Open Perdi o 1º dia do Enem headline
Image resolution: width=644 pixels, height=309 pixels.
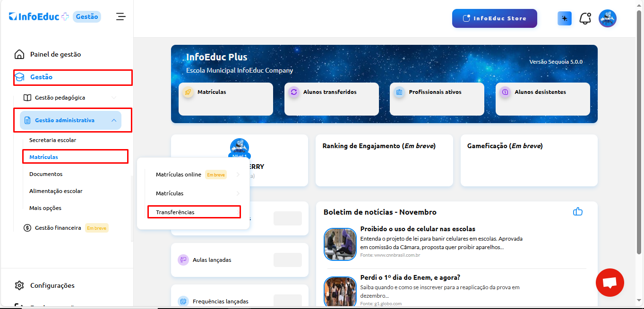tap(410, 277)
